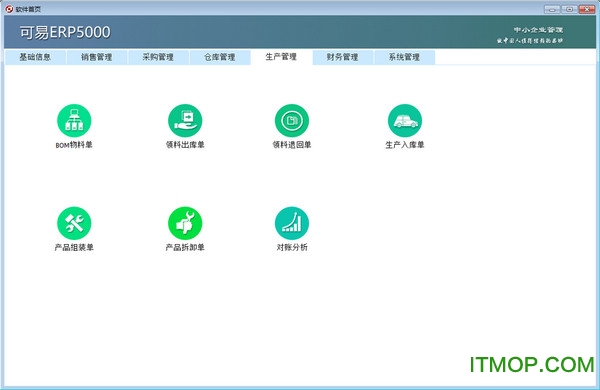Image resolution: width=600 pixels, height=390 pixels.
Task: Switch to the 系统管理 tab
Action: click(404, 57)
